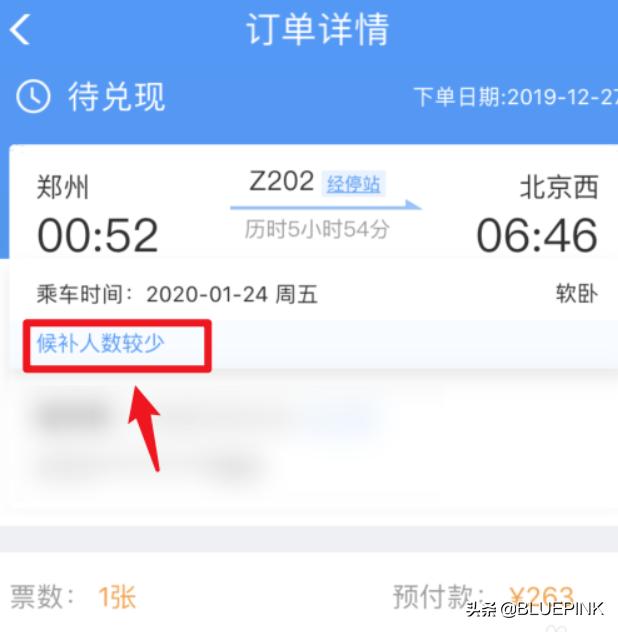Click the 待兑现 order status label
Image resolution: width=618 pixels, height=632 pixels.
(117, 96)
